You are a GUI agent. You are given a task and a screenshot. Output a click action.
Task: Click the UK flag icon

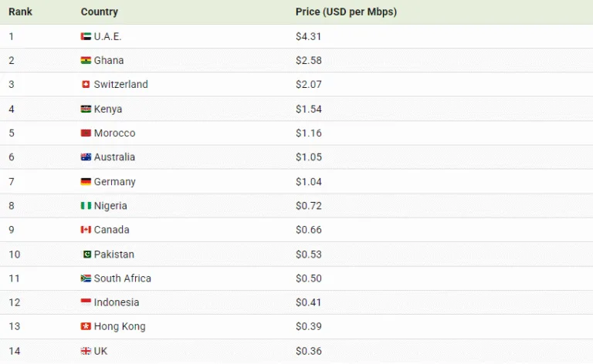[86, 351]
